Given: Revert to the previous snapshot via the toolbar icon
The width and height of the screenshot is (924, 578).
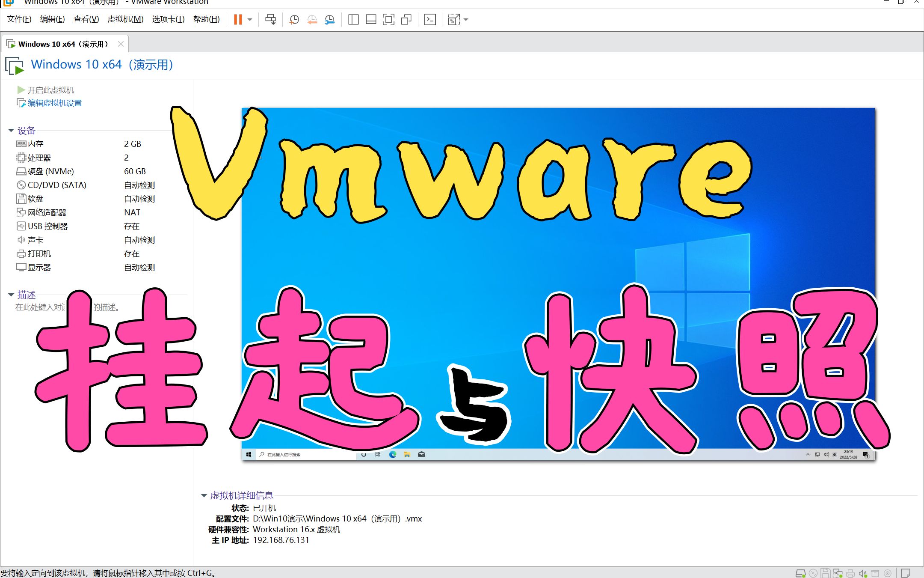Looking at the screenshot, I should click(312, 20).
